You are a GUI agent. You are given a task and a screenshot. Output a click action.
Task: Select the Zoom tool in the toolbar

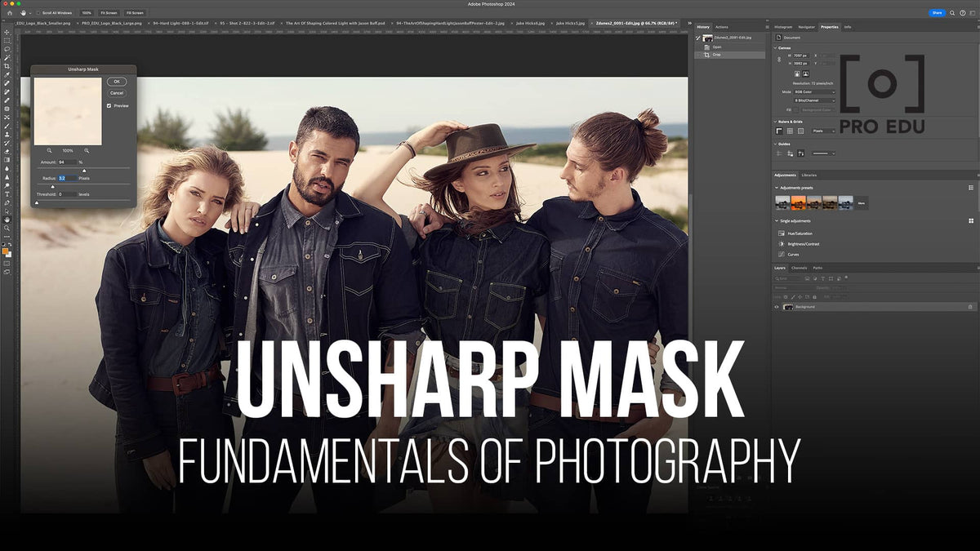7,228
